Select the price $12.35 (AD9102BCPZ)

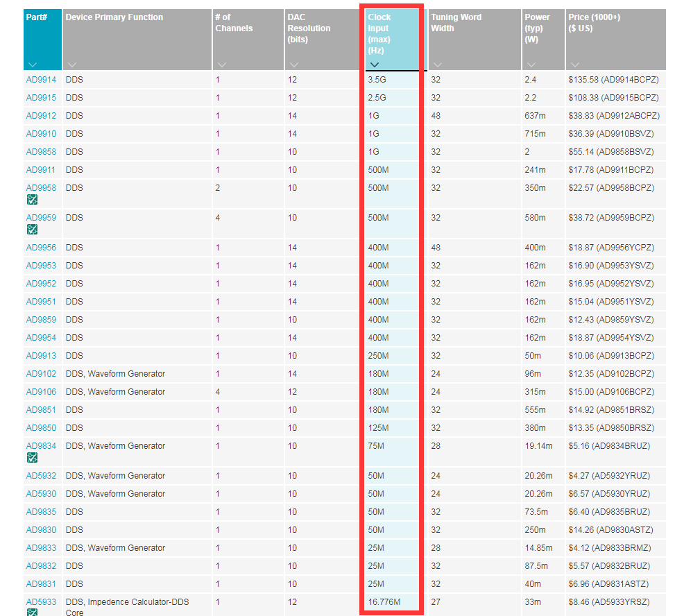pos(611,374)
